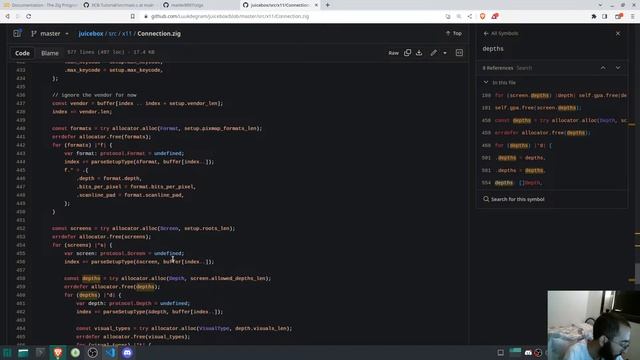
Task: Close the juicebox Connection.zig tab
Action: click(x=316, y=5)
